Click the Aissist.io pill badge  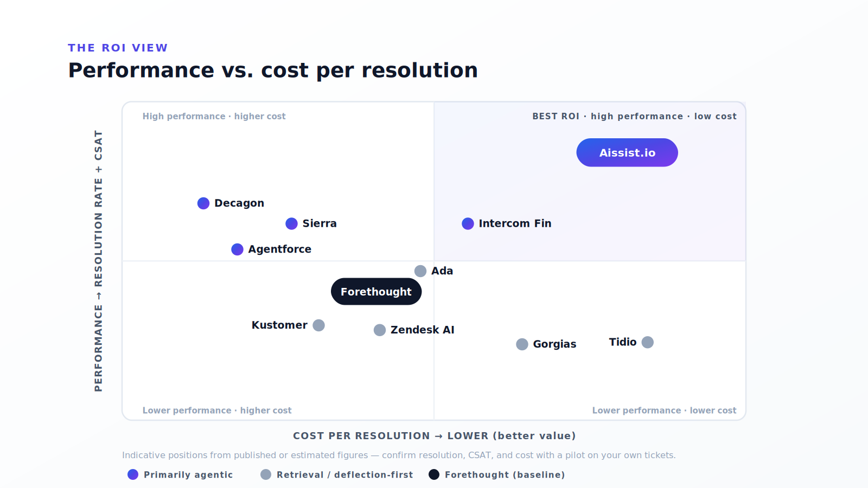[627, 152]
